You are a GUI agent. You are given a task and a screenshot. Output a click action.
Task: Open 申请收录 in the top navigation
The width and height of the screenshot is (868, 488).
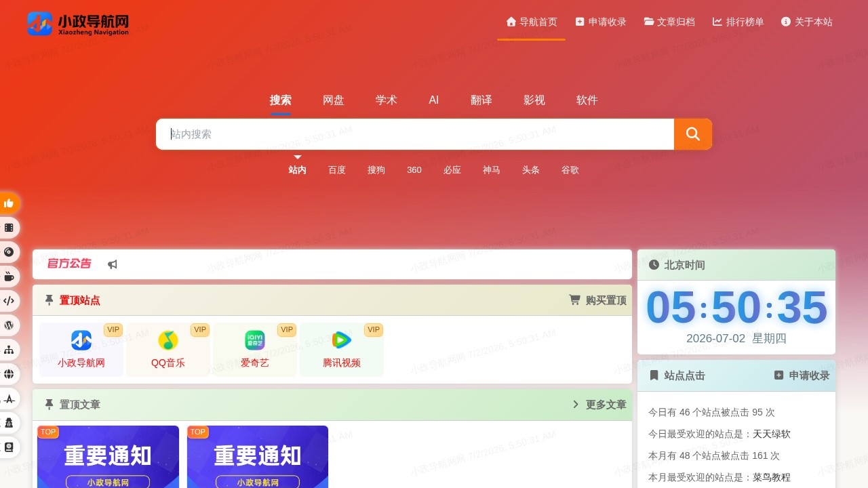pos(601,22)
